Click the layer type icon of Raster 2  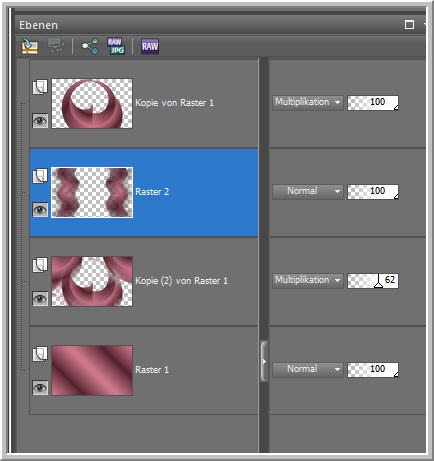point(40,176)
